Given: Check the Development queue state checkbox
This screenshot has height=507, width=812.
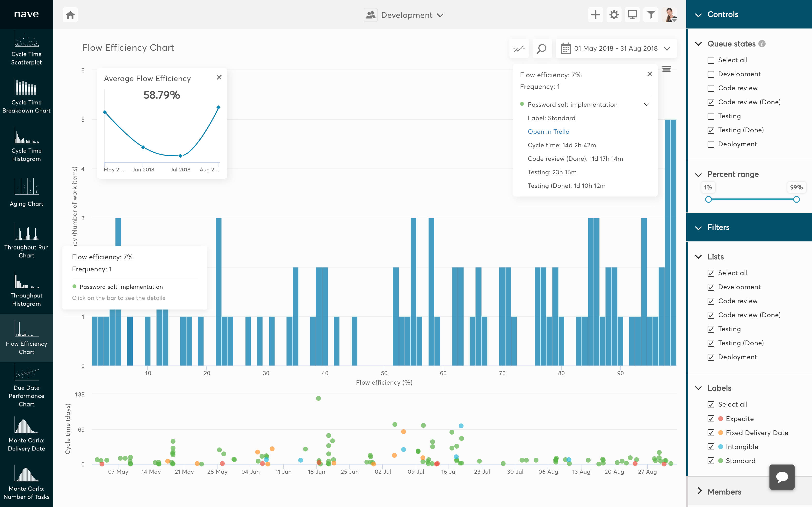Looking at the screenshot, I should point(711,74).
